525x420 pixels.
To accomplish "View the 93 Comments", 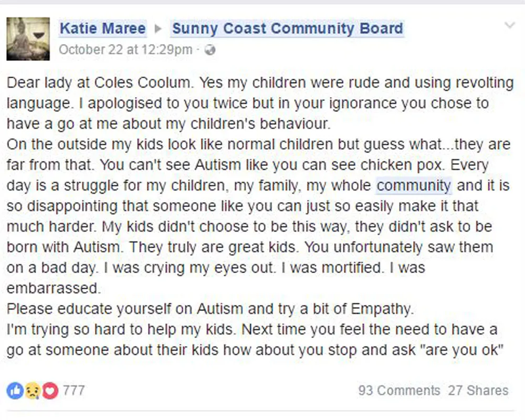I will (x=399, y=391).
